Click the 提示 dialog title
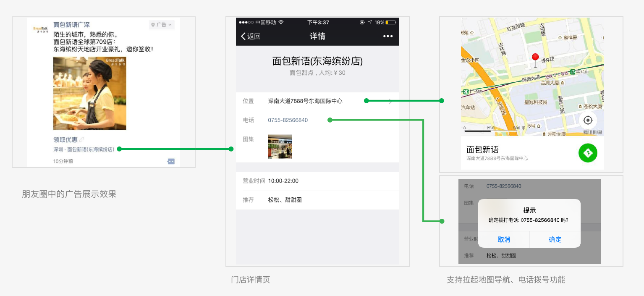Screen dimensions: 644x296 (529, 210)
